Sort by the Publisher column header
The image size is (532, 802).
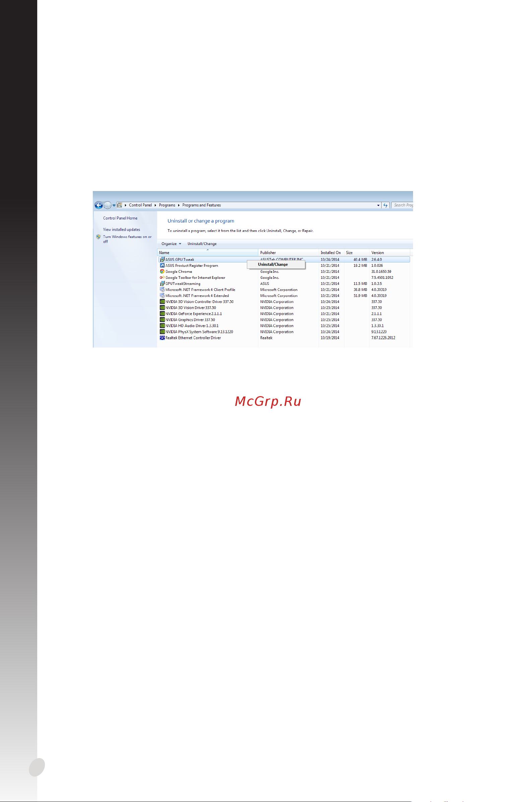click(288, 252)
